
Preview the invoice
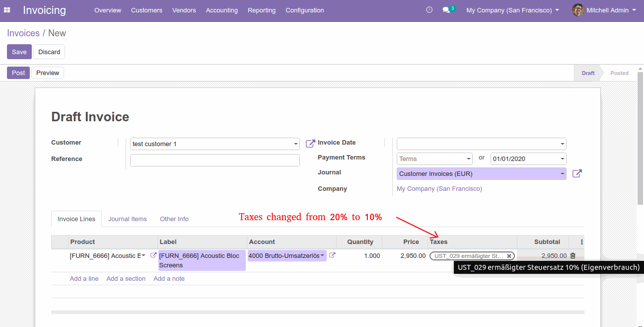[48, 73]
